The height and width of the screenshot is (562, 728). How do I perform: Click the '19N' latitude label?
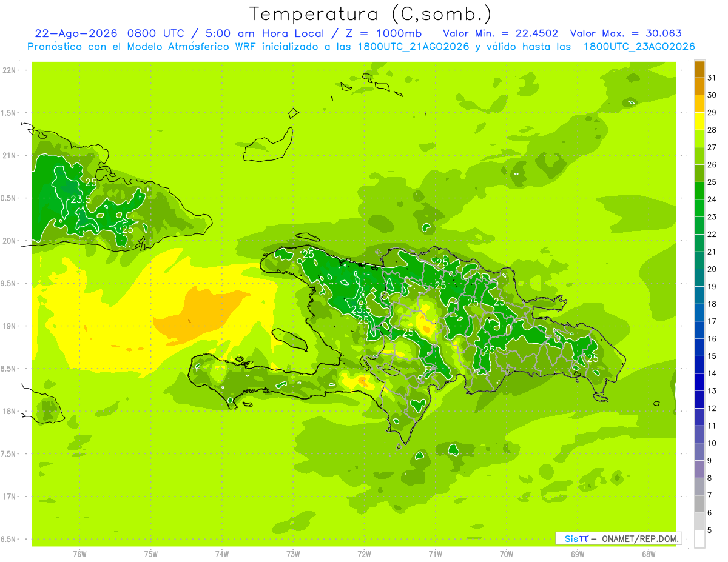[x=10, y=326]
